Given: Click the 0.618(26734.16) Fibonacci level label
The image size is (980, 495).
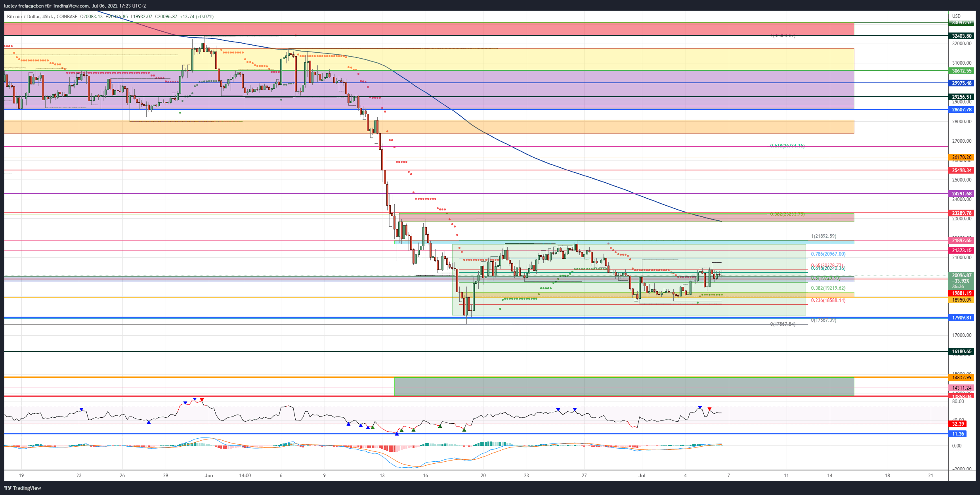Looking at the screenshot, I should click(x=787, y=146).
